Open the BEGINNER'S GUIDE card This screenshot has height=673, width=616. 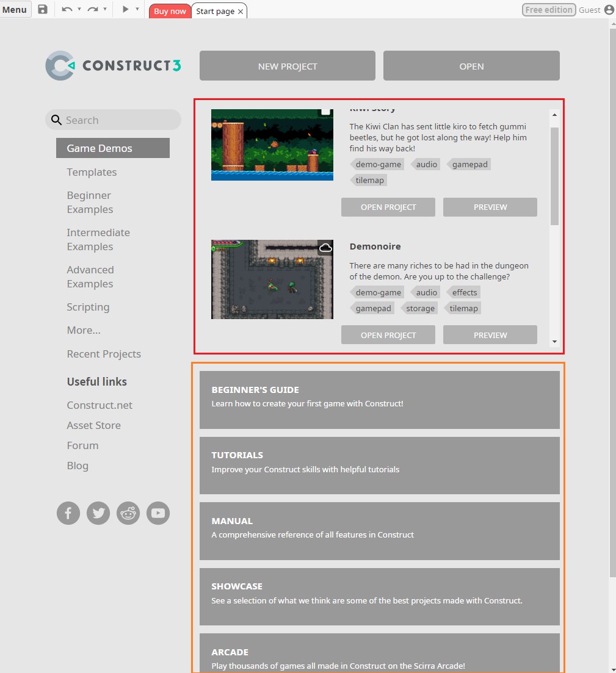tap(379, 400)
